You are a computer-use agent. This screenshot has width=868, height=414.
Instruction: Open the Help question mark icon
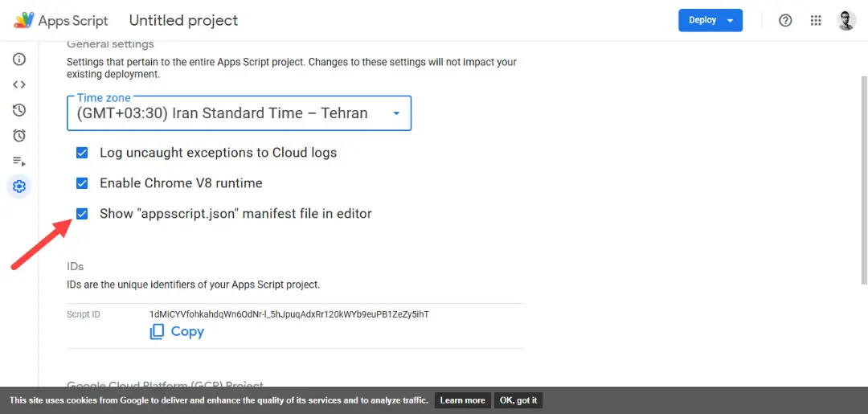tap(785, 20)
